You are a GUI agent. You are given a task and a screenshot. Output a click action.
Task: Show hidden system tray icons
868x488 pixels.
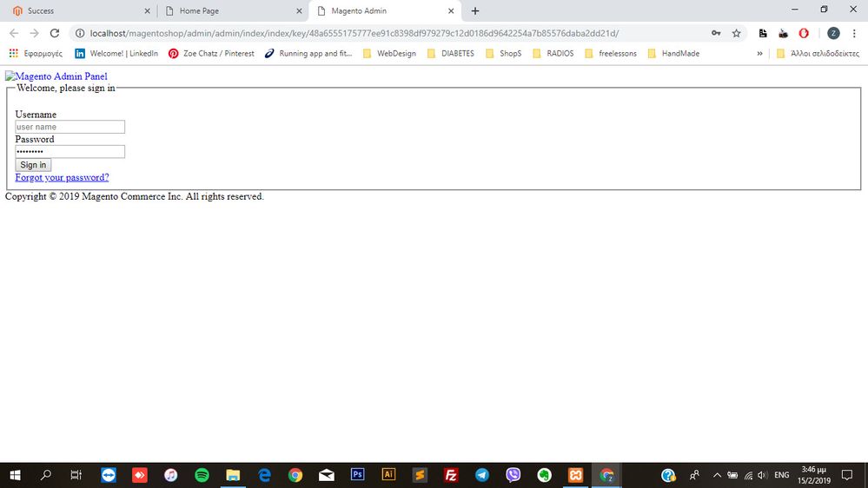coord(717,475)
